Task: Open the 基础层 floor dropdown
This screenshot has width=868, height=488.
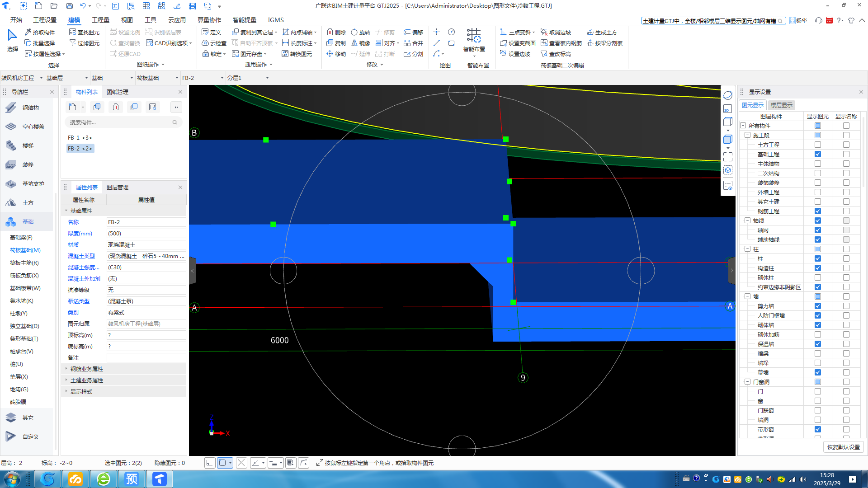Action: [x=67, y=78]
